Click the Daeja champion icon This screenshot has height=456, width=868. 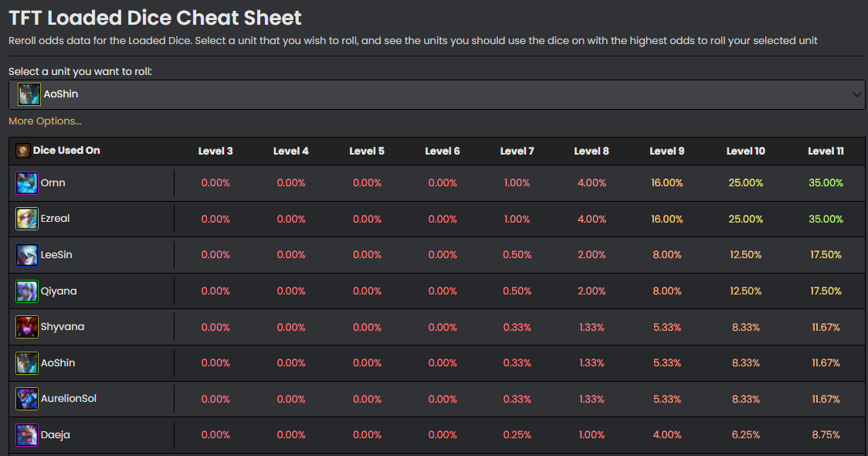coord(26,435)
